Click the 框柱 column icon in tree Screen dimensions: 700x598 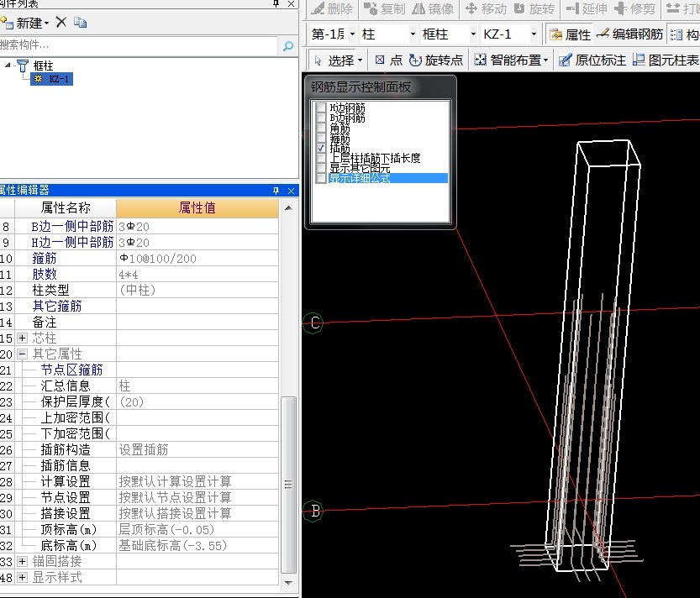click(23, 66)
